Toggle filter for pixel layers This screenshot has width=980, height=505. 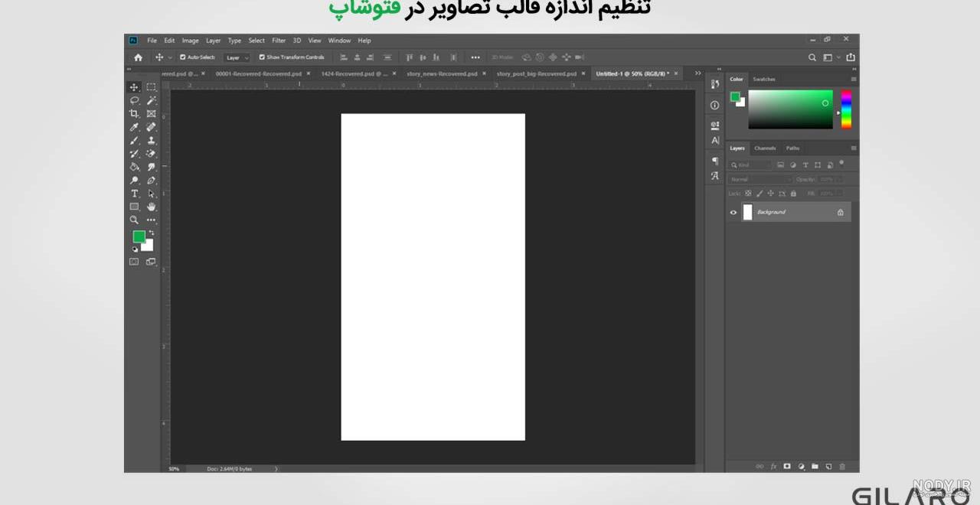tap(780, 165)
